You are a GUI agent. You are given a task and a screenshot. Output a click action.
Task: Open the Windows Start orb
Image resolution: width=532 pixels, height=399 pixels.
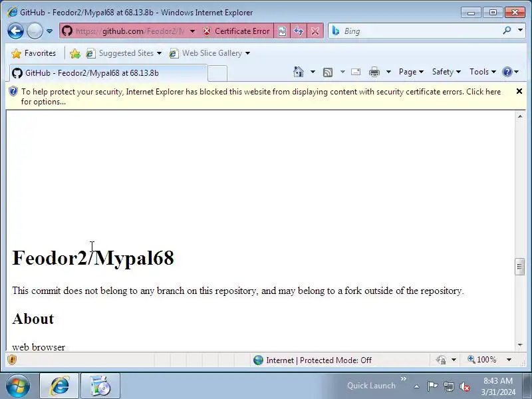(18, 386)
